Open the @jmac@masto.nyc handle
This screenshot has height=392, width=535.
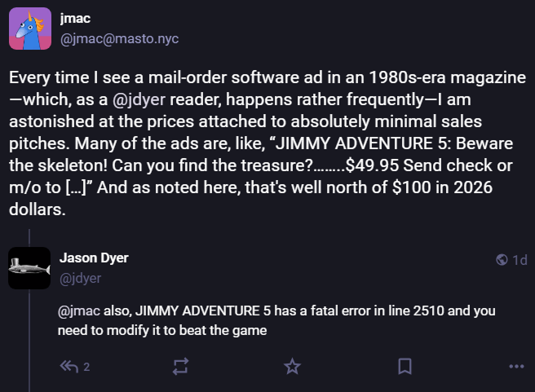(119, 39)
